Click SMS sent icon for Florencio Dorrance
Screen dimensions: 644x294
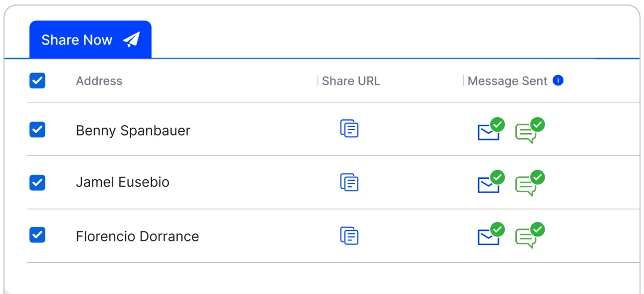pyautogui.click(x=530, y=235)
